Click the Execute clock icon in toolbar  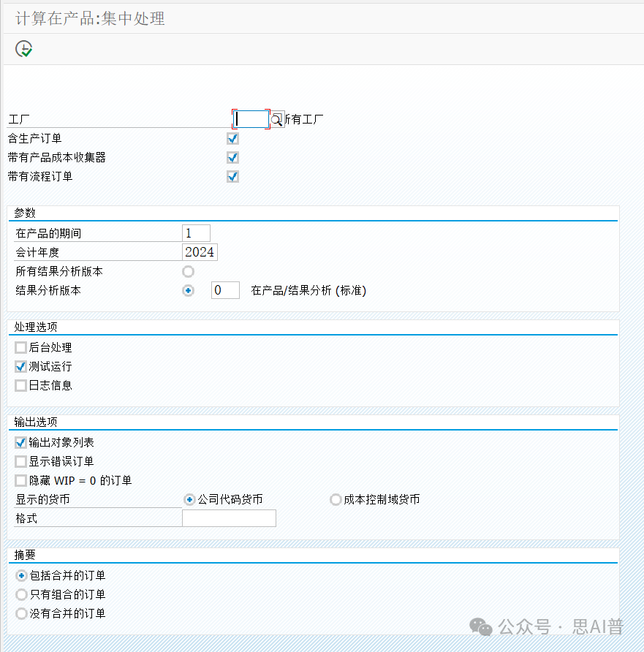(24, 49)
